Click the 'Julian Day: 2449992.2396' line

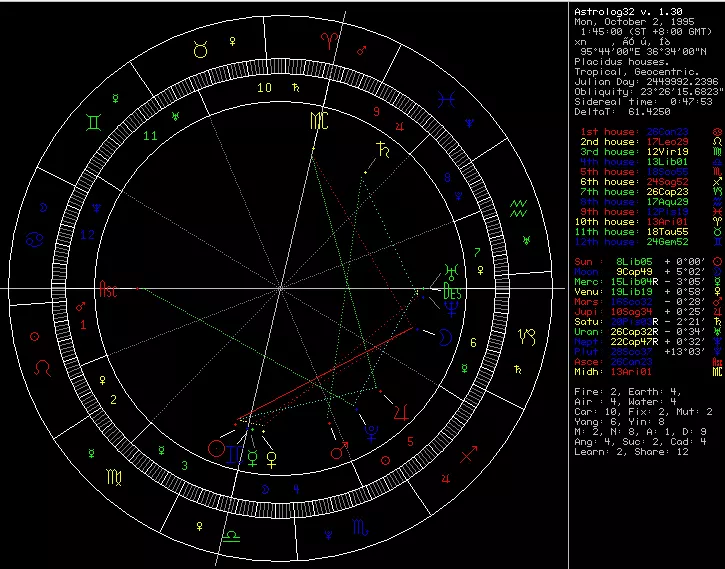(646, 82)
